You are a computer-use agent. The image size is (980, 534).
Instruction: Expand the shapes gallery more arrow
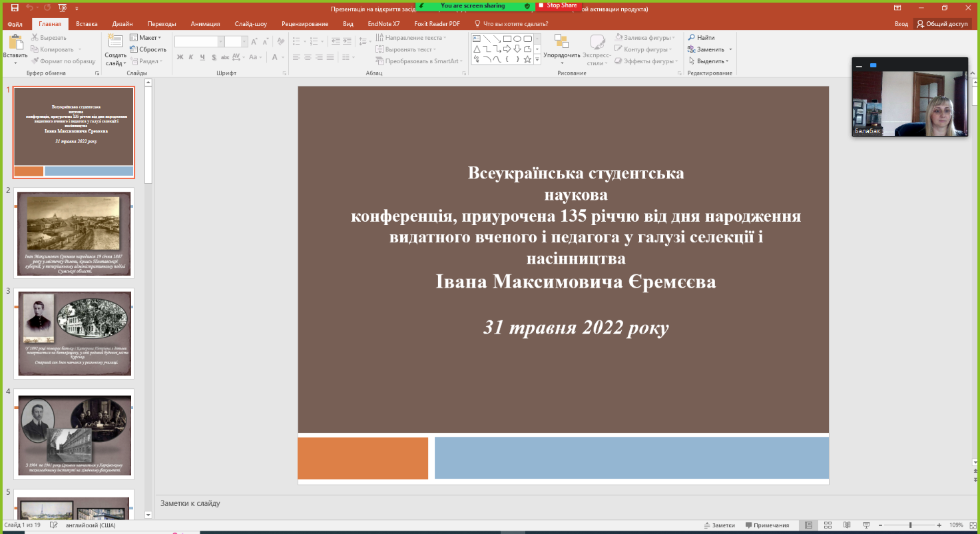[x=538, y=60]
